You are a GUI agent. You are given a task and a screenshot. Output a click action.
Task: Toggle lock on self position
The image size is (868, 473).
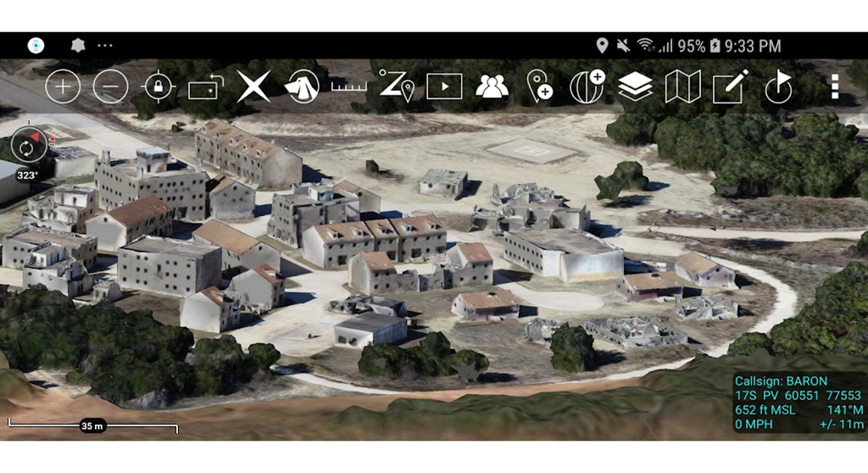point(159,86)
